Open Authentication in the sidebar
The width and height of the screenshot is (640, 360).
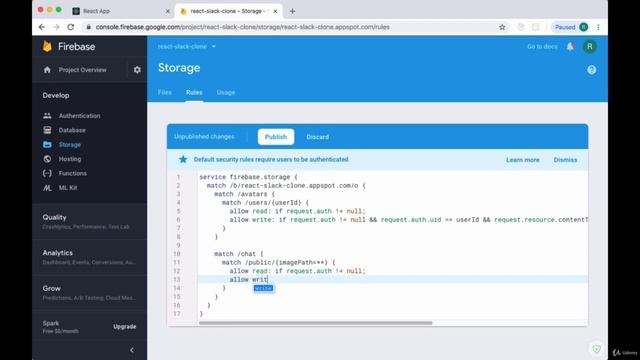pos(79,116)
